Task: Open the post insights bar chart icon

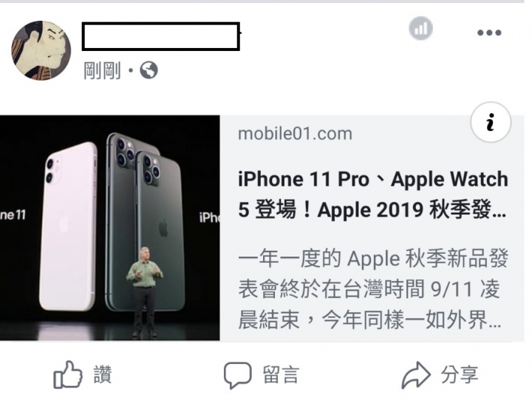Action: tap(420, 29)
